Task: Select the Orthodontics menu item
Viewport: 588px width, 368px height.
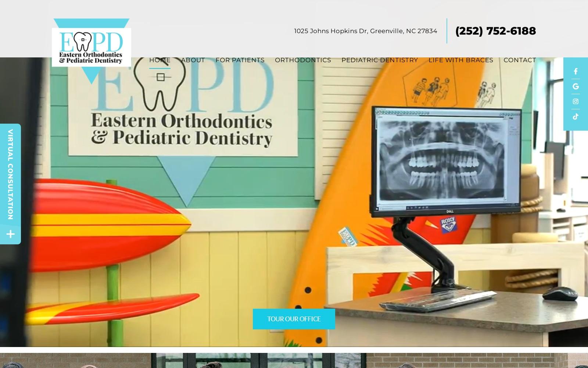Action: [x=303, y=60]
